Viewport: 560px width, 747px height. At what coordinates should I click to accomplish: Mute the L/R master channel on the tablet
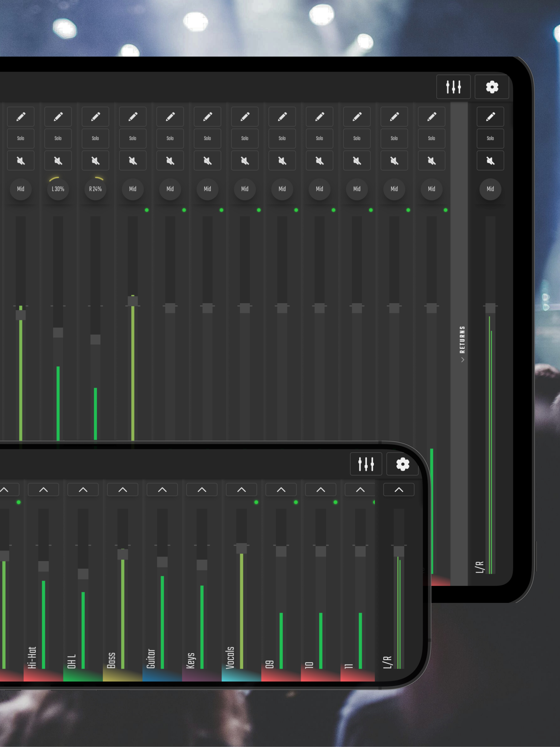pos(491,161)
